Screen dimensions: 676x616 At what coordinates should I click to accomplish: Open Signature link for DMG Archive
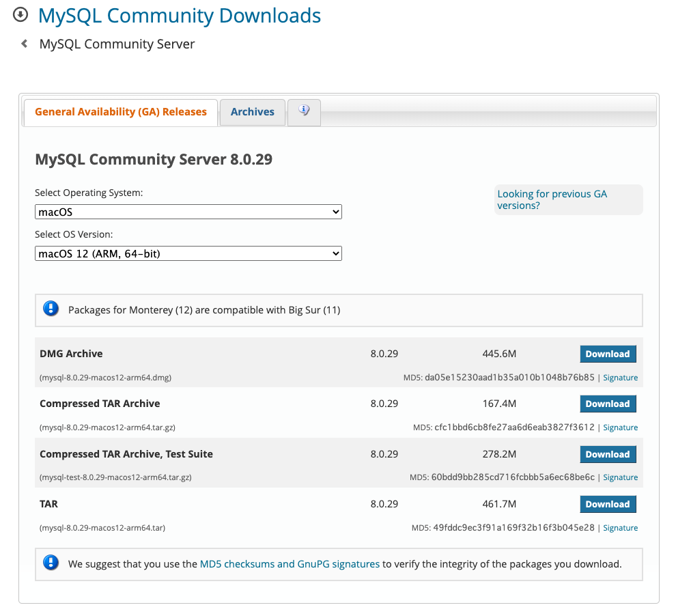coord(621,378)
